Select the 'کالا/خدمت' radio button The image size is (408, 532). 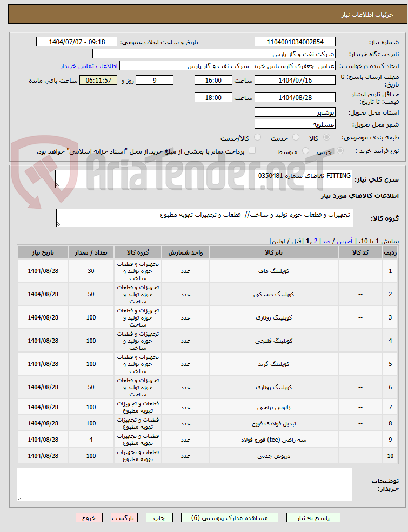tap(257, 137)
